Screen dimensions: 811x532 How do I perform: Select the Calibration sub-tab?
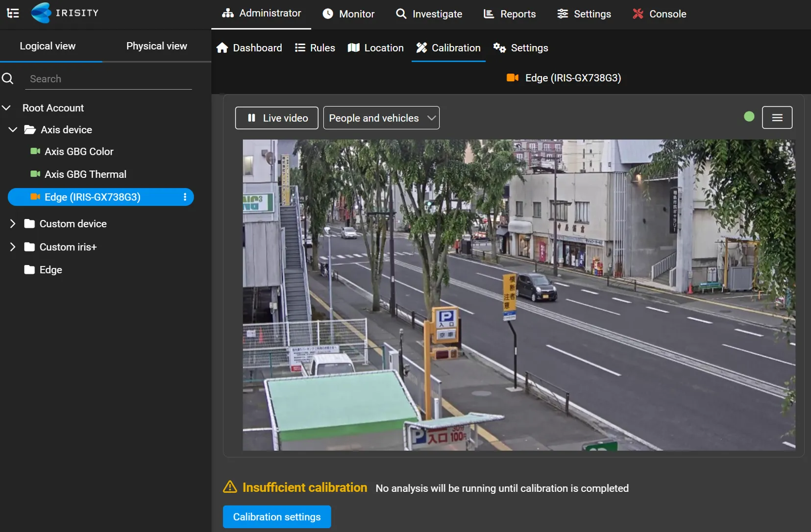(448, 48)
